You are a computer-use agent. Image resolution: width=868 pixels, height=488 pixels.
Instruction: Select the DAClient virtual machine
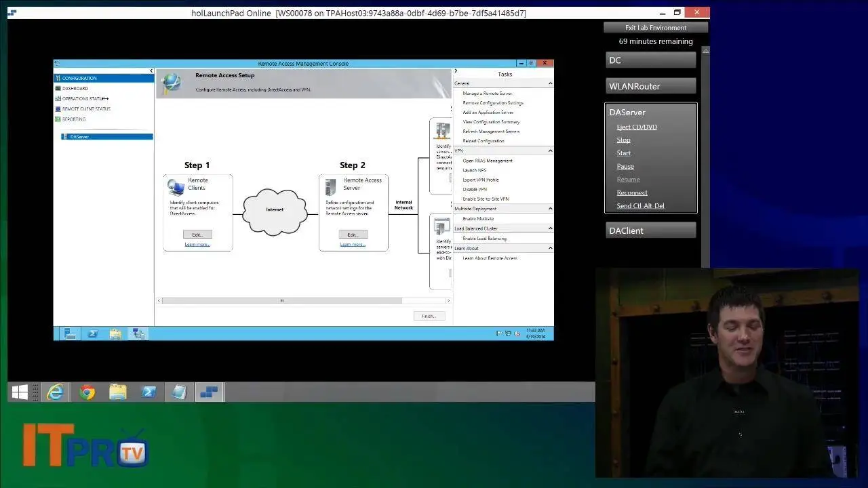pyautogui.click(x=650, y=230)
